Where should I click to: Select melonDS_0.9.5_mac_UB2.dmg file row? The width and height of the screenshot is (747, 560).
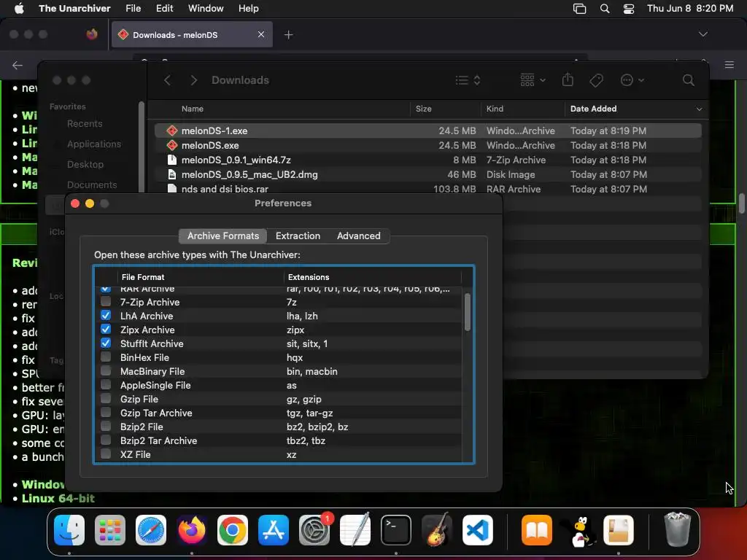427,175
